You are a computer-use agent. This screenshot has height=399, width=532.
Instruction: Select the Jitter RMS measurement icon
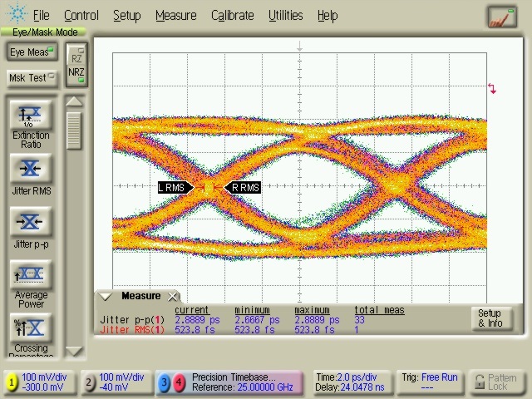point(31,170)
